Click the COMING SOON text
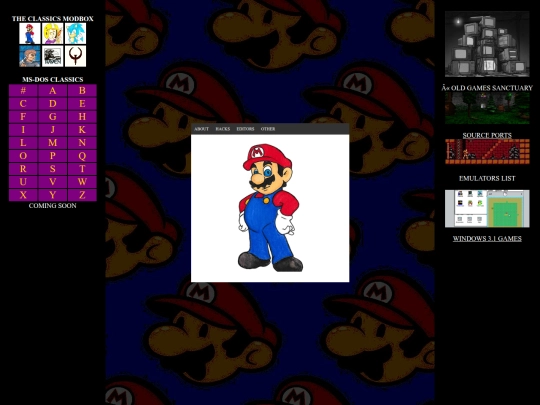This screenshot has height=405, width=540. point(53,206)
